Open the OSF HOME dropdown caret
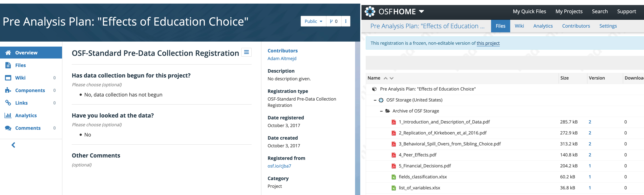The width and height of the screenshot is (644, 195). pos(421,11)
